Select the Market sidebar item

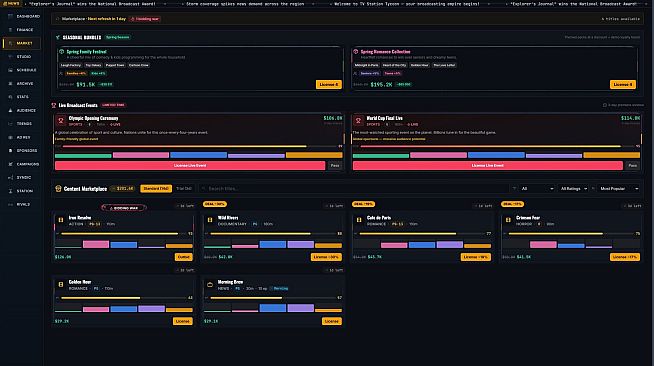22,43
